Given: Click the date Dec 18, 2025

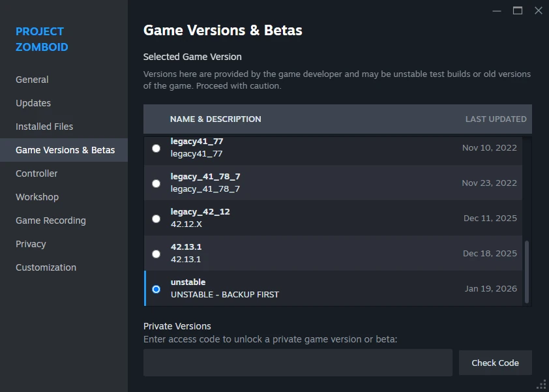Looking at the screenshot, I should 490,253.
